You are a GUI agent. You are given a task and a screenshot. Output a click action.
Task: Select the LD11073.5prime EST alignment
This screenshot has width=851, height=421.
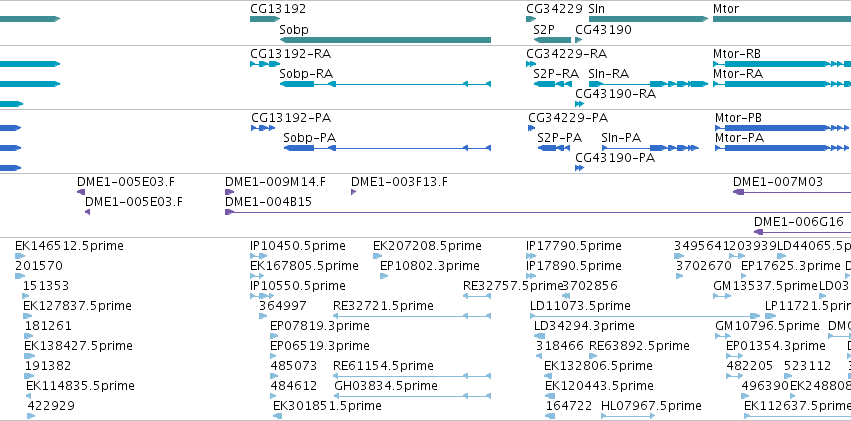pyautogui.click(x=645, y=316)
